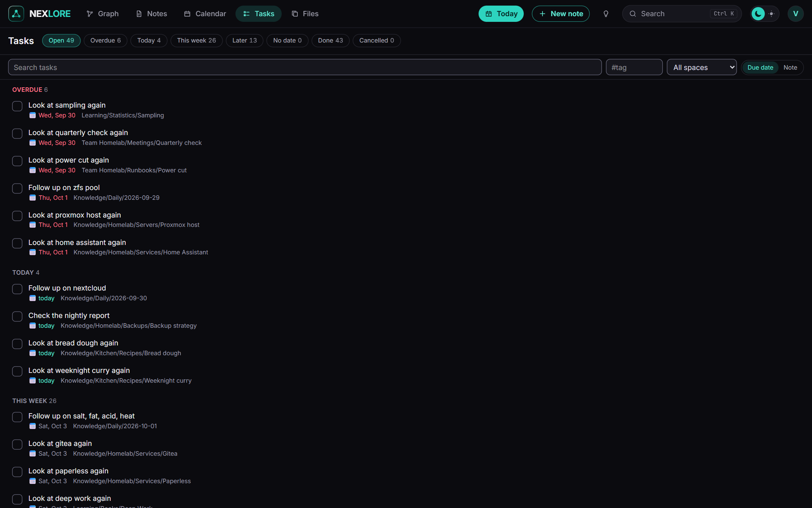Click calendar icon next to Wed, Sep 30 for sampling task
Screen dimensions: 812x508
(x=33, y=116)
